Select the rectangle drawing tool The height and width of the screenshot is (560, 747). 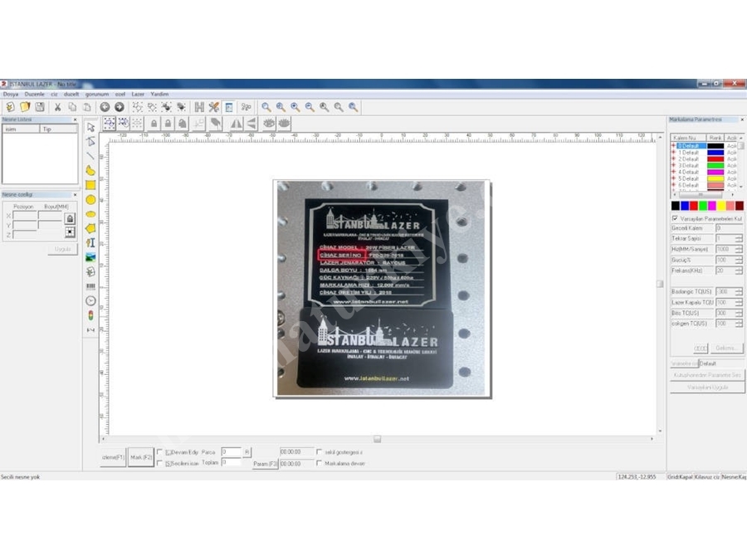[x=90, y=185]
